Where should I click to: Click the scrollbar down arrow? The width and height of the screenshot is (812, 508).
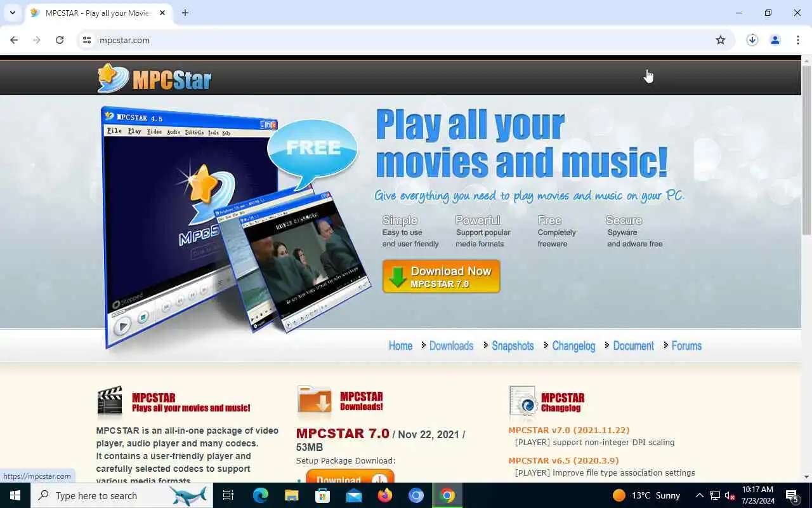[806, 477]
